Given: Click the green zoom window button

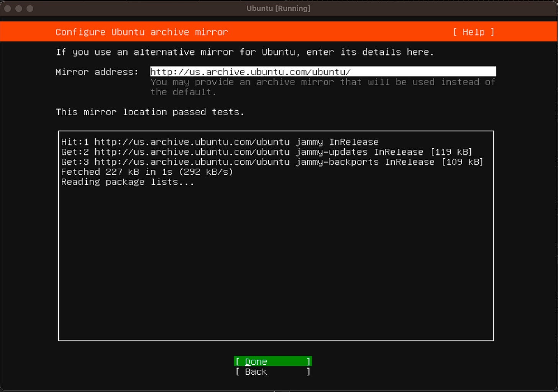Looking at the screenshot, I should point(30,8).
